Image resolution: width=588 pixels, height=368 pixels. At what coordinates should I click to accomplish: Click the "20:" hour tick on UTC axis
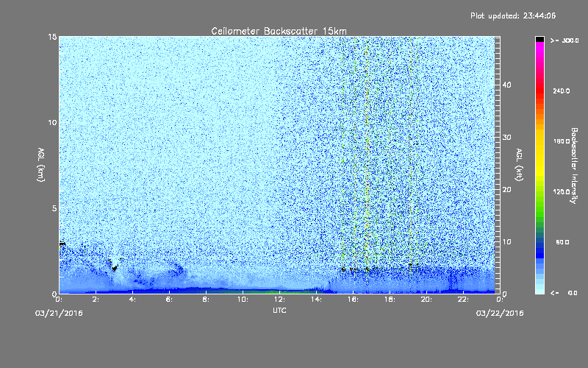pyautogui.click(x=426, y=300)
